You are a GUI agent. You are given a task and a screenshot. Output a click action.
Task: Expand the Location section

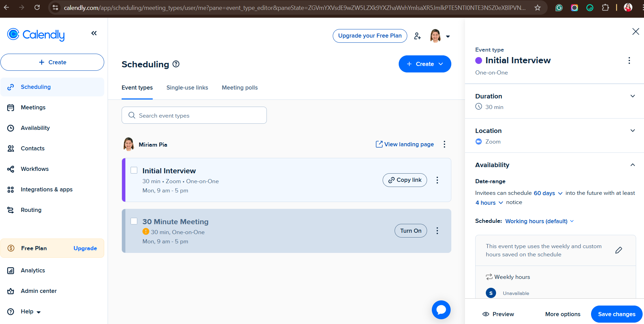click(633, 131)
